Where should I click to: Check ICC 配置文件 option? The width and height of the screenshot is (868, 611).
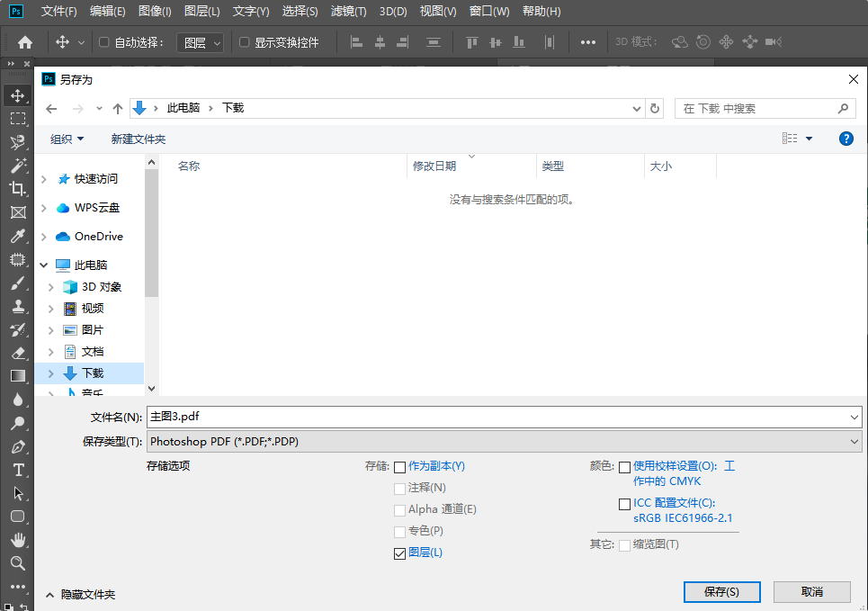click(624, 504)
